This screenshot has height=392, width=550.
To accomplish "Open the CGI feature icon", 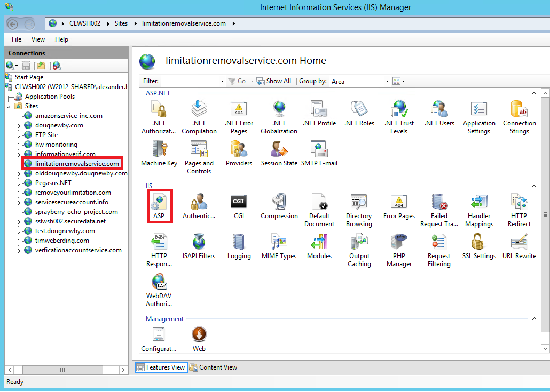I will (x=239, y=206).
